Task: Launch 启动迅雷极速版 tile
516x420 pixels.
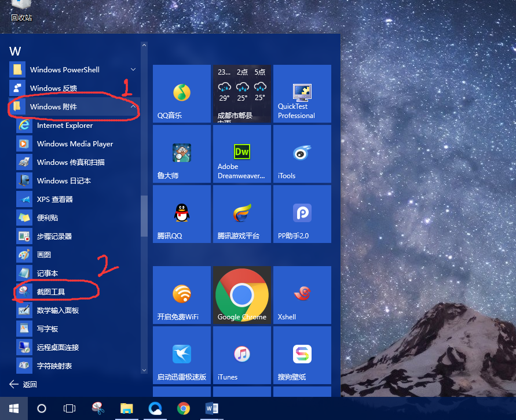Action: click(x=182, y=355)
